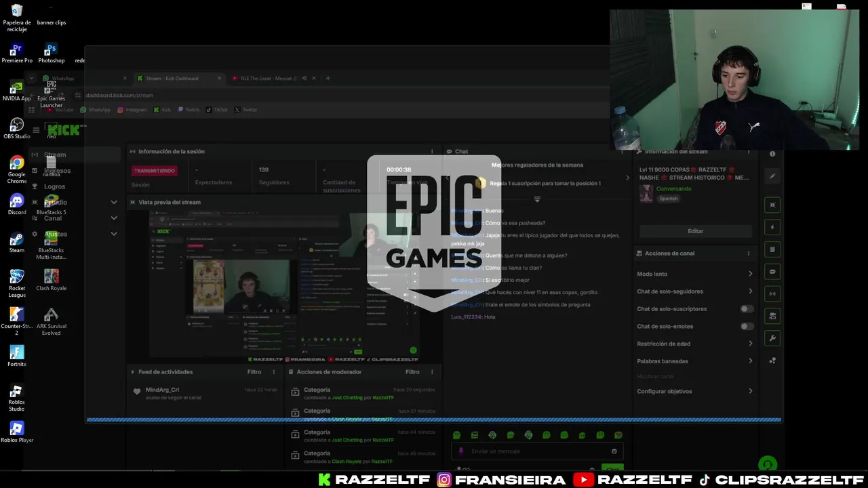Image resolution: width=868 pixels, height=488 pixels.
Task: Mute the NLE The Great tab audio
Action: pos(304,78)
